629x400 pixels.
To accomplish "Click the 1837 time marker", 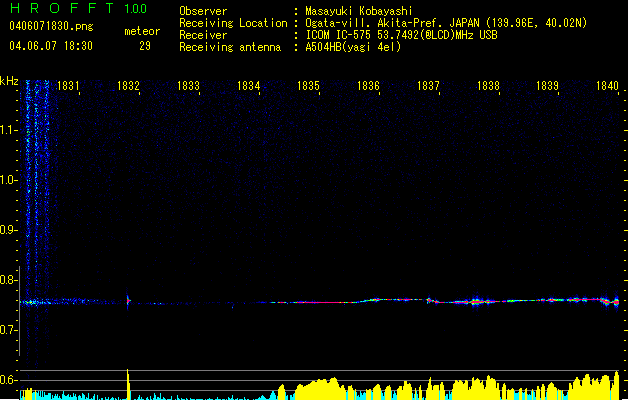I will (428, 86).
